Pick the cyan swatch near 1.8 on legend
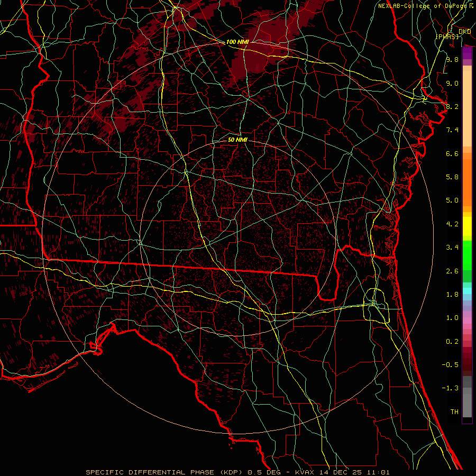Image resolution: width=476 pixels, height=476 pixels. point(467,290)
